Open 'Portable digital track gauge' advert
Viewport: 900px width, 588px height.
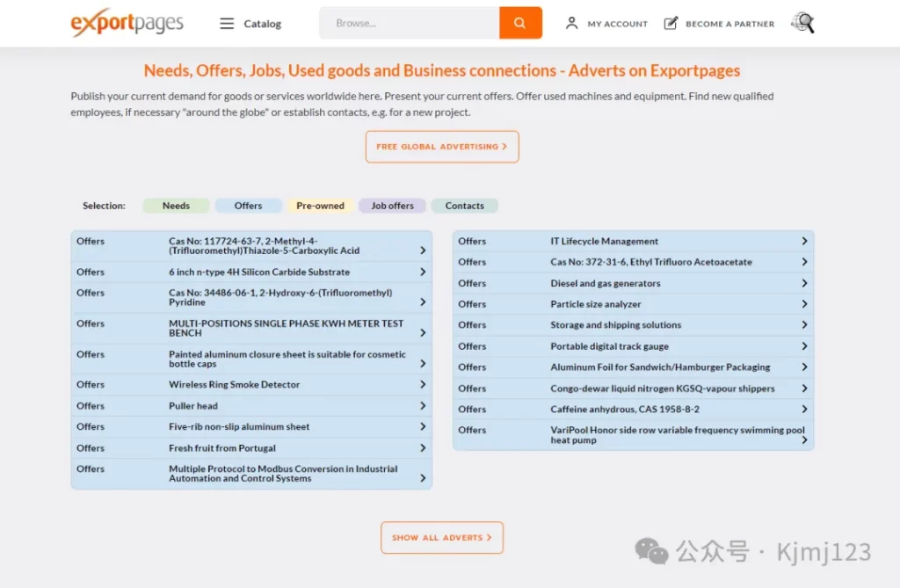pyautogui.click(x=609, y=346)
